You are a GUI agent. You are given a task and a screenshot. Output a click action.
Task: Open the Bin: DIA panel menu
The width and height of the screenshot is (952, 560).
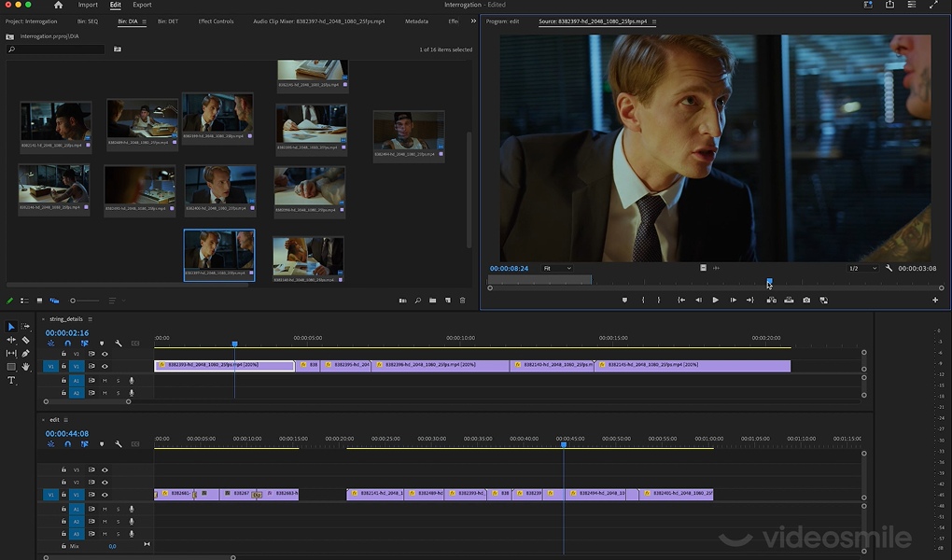(x=144, y=21)
